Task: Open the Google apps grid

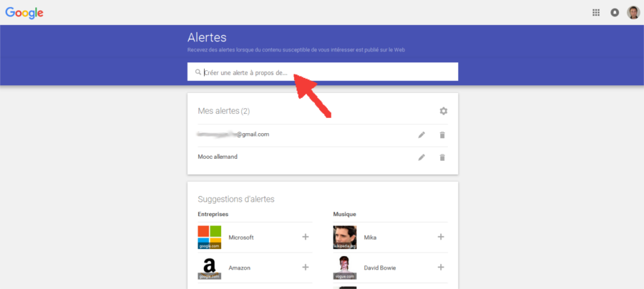Action: (596, 12)
